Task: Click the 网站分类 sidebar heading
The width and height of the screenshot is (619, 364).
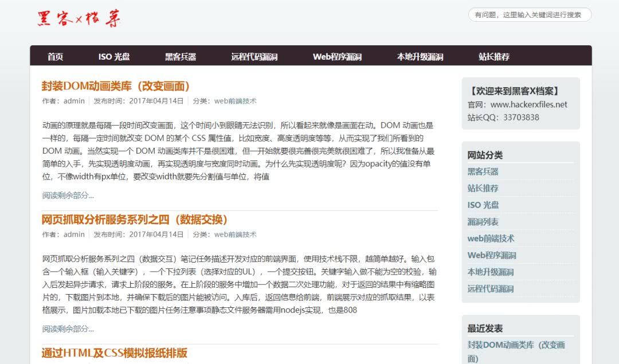Action: click(x=485, y=155)
